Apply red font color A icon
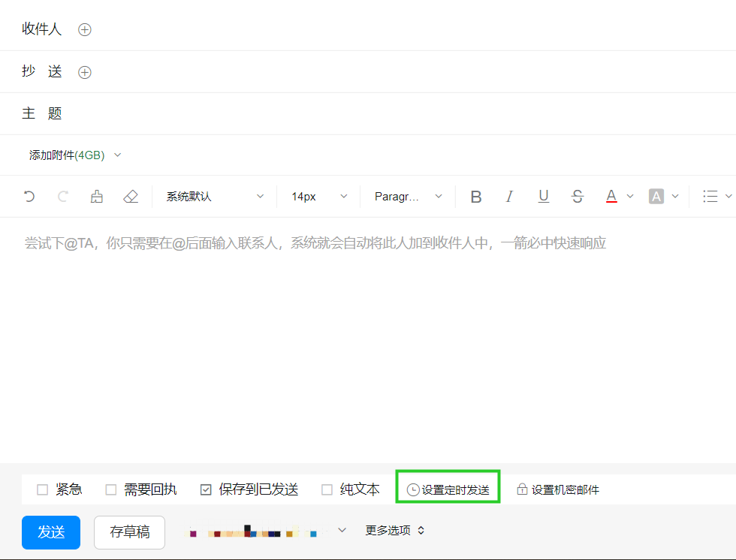Image resolution: width=736 pixels, height=560 pixels. pyautogui.click(x=611, y=197)
